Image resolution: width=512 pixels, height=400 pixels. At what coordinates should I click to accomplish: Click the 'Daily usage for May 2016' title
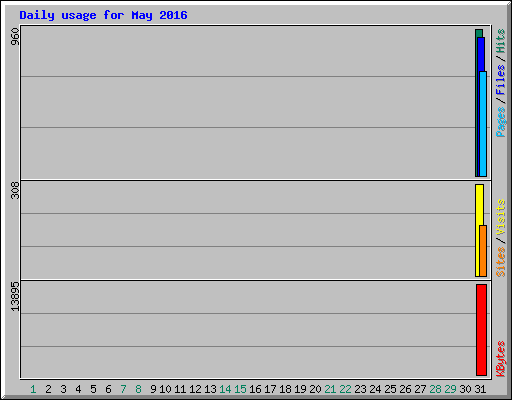coord(103,15)
